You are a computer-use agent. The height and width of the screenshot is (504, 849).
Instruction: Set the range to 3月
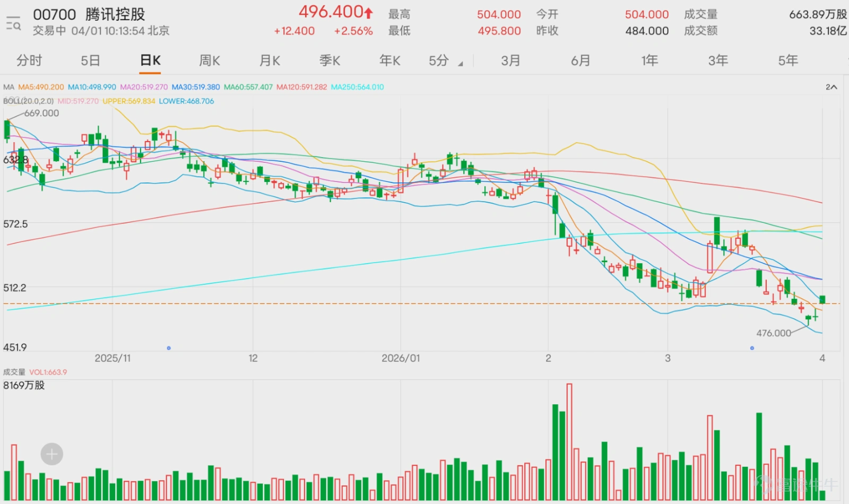(x=510, y=60)
